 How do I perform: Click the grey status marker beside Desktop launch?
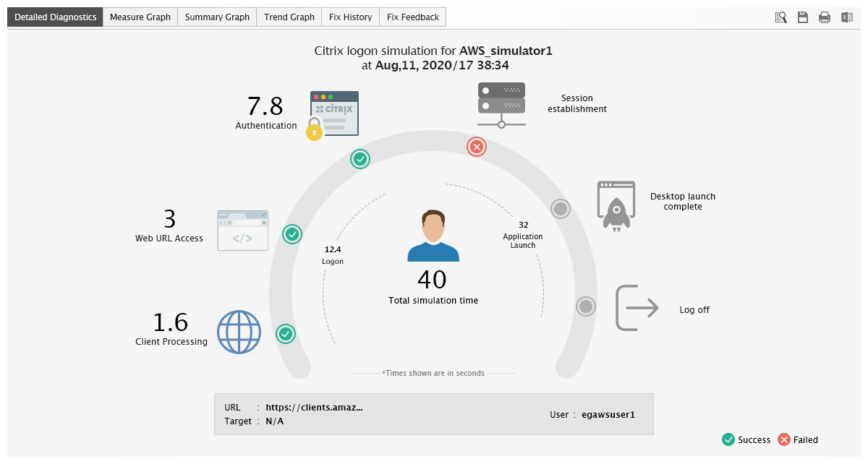coord(561,209)
